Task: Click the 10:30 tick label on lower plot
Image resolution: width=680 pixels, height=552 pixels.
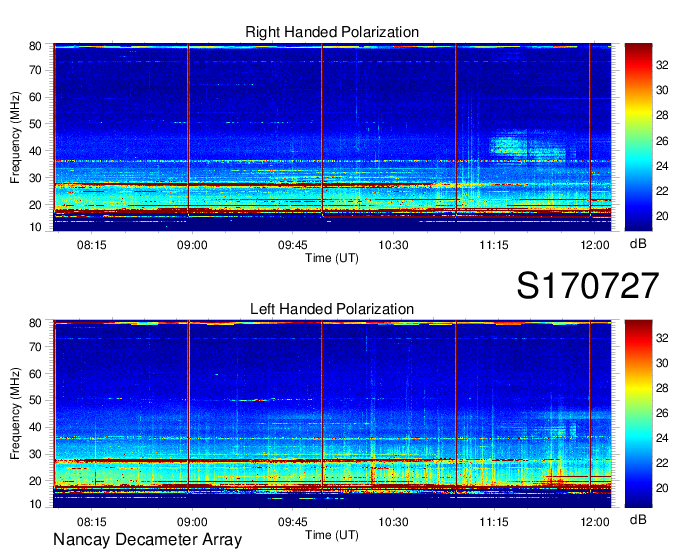Action: [393, 522]
